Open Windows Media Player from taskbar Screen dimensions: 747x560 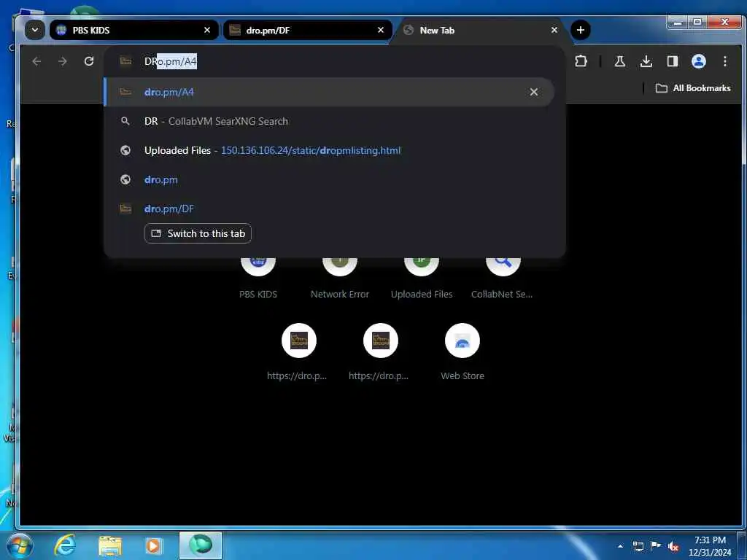154,545
